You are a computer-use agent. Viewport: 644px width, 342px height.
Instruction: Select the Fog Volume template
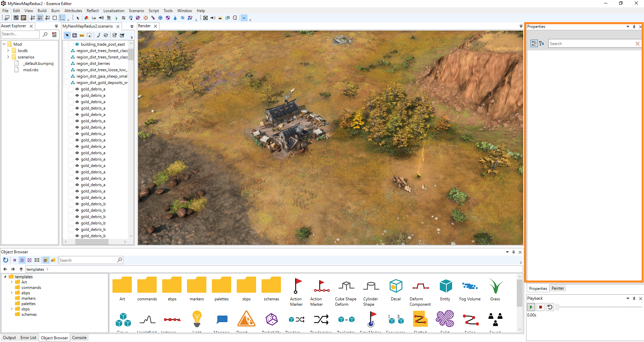[x=470, y=290]
